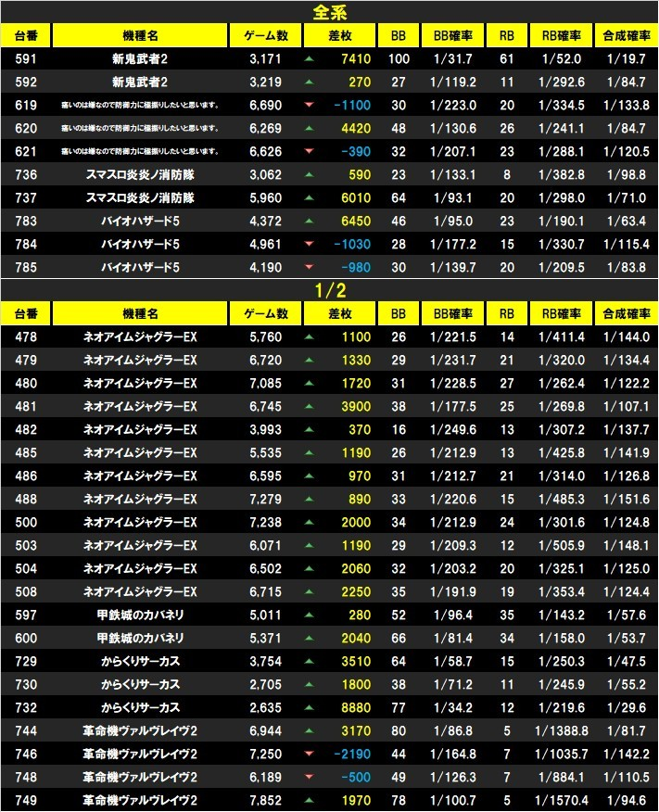Click ネオアイムジャグラーEX in row 488
This screenshot has width=659, height=812.
[140, 500]
